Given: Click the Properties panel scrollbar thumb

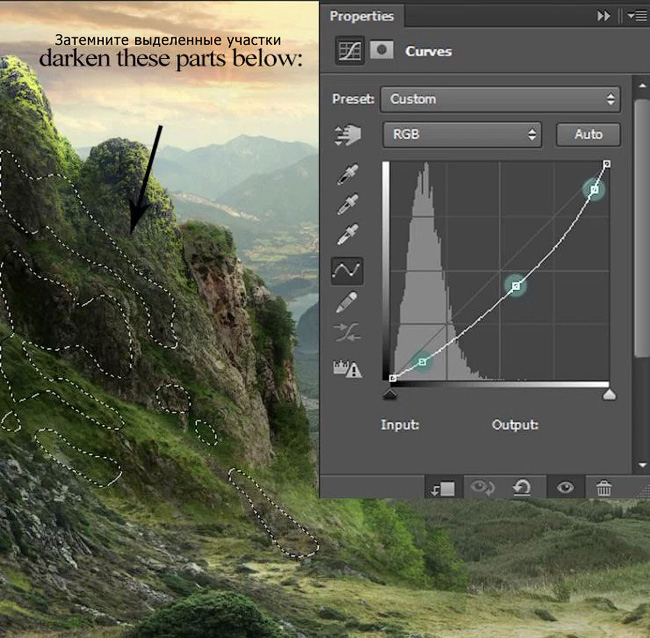Looking at the screenshot, I should coord(642,226).
